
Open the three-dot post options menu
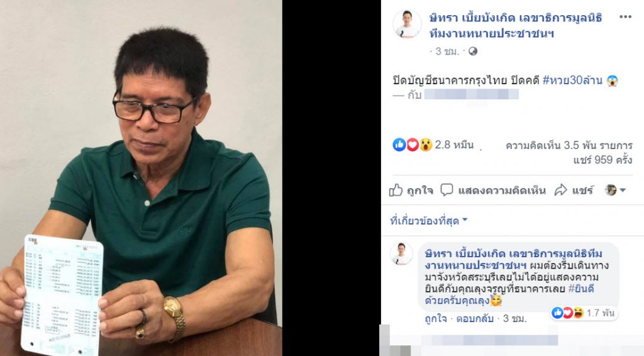[625, 17]
